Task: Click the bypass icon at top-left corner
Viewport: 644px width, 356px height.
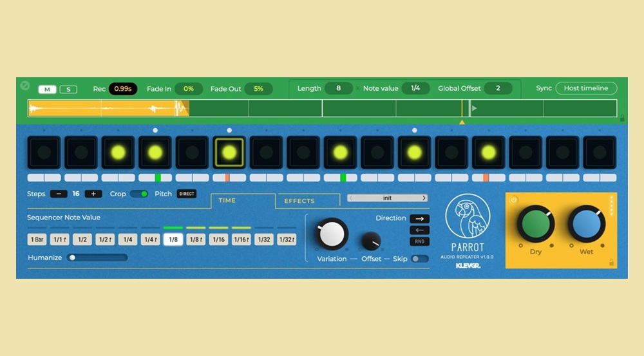Action: point(25,86)
